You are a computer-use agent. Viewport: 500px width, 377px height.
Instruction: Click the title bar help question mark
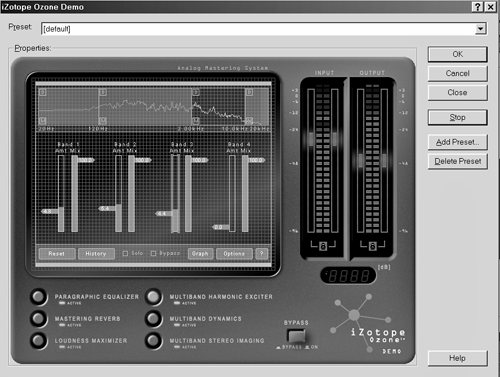click(x=478, y=7)
